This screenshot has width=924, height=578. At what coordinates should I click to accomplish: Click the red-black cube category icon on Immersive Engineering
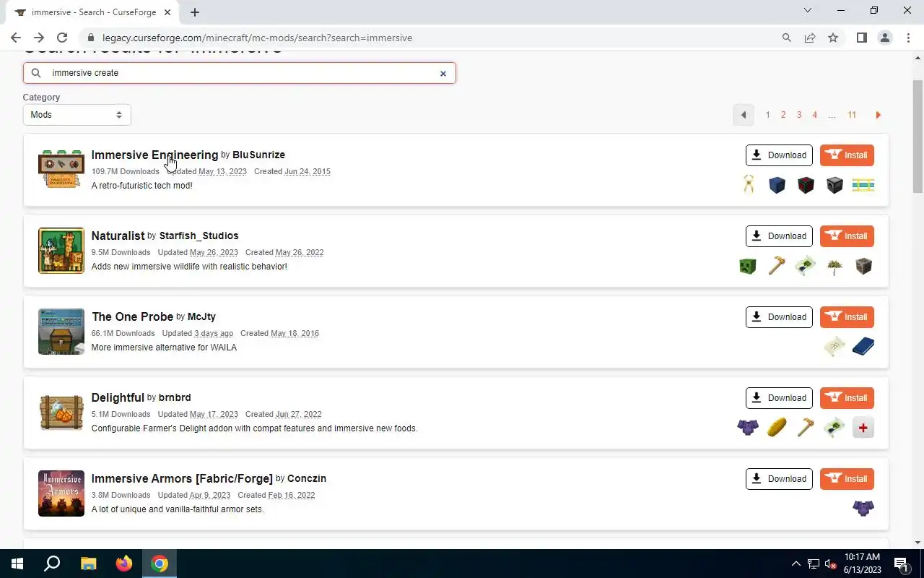806,185
